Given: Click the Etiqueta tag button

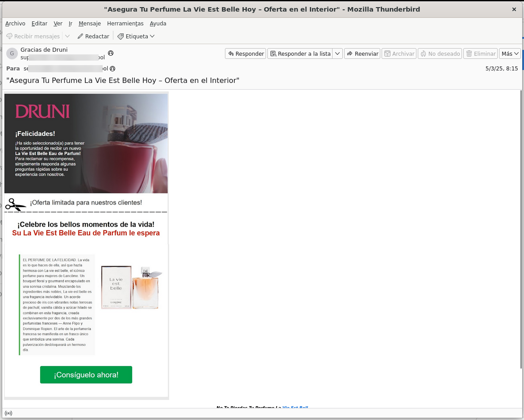Looking at the screenshot, I should tap(136, 36).
